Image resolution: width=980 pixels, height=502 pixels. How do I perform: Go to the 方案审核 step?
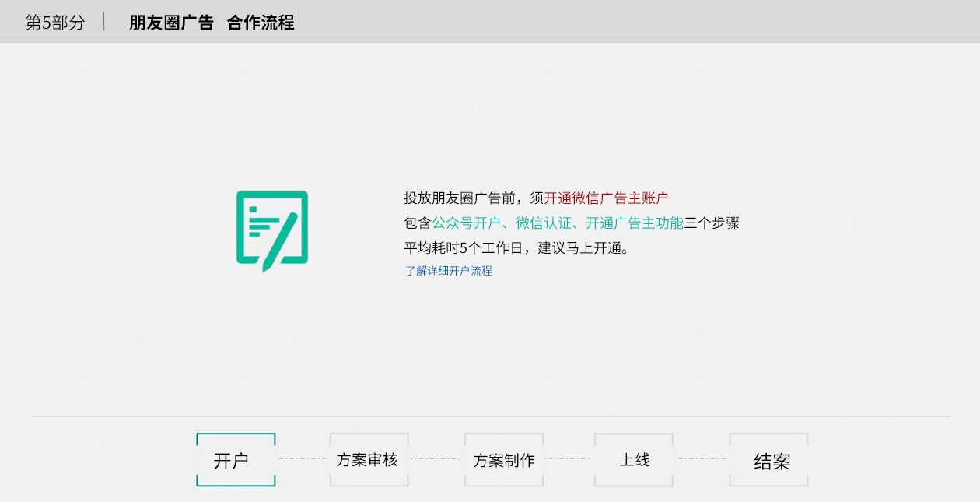(369, 460)
